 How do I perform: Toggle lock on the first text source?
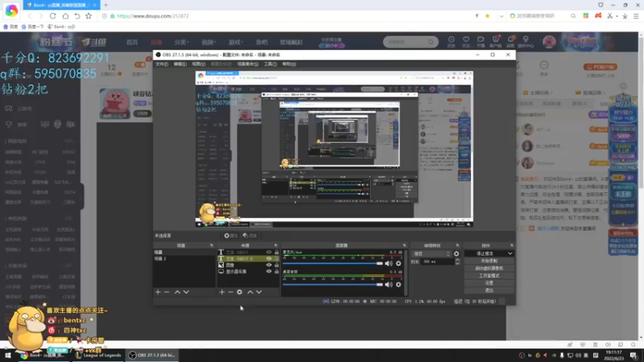coord(276,253)
